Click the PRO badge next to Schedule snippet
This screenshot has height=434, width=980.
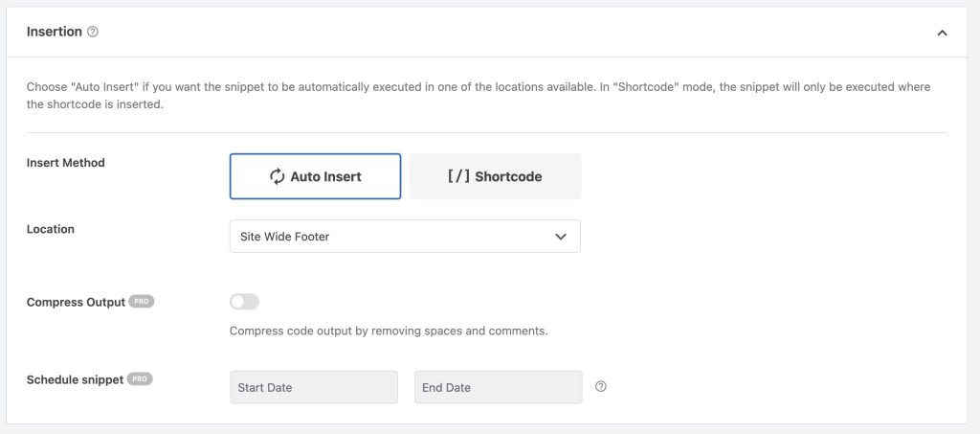click(140, 379)
